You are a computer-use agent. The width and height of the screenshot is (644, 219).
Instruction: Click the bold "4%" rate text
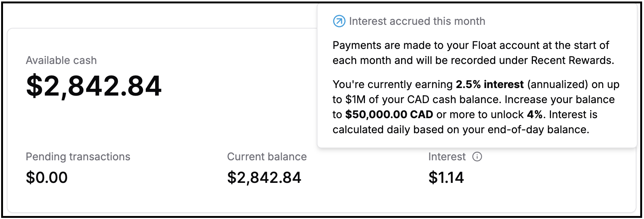click(535, 114)
